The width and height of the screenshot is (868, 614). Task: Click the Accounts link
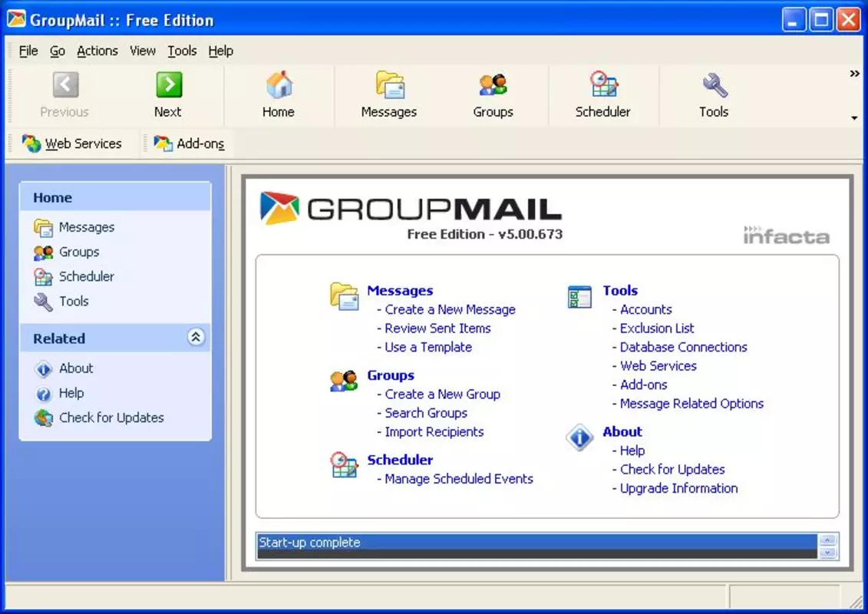pos(646,309)
